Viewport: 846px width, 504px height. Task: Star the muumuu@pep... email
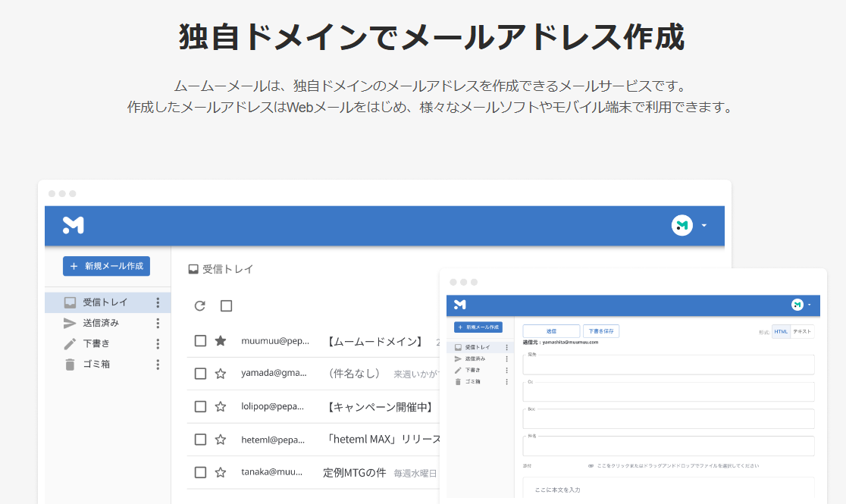(x=221, y=341)
